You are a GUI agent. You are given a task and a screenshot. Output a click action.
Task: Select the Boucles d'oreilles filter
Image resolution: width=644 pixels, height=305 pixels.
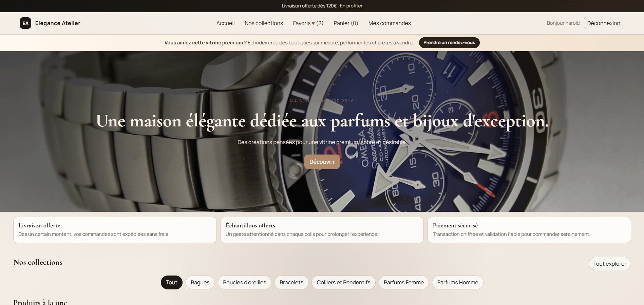coord(244,282)
